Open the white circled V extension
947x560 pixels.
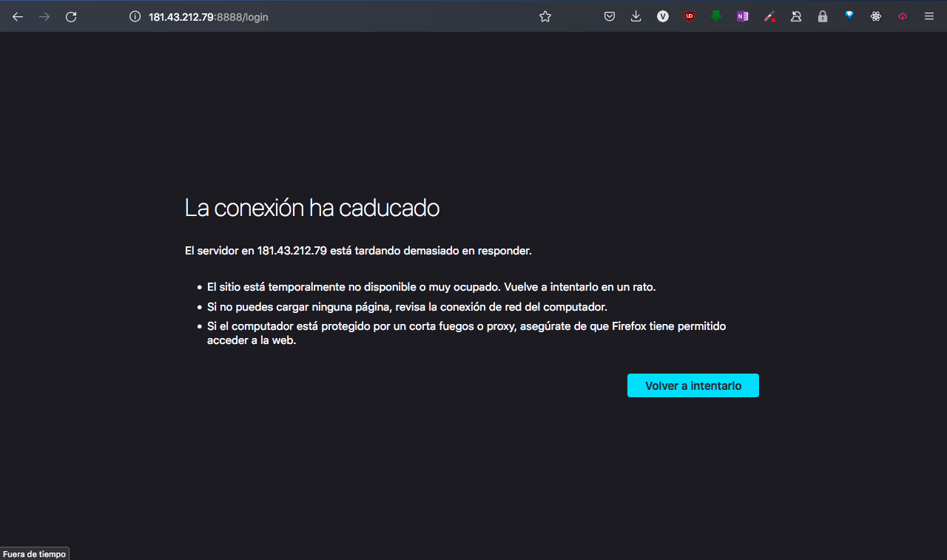click(663, 16)
